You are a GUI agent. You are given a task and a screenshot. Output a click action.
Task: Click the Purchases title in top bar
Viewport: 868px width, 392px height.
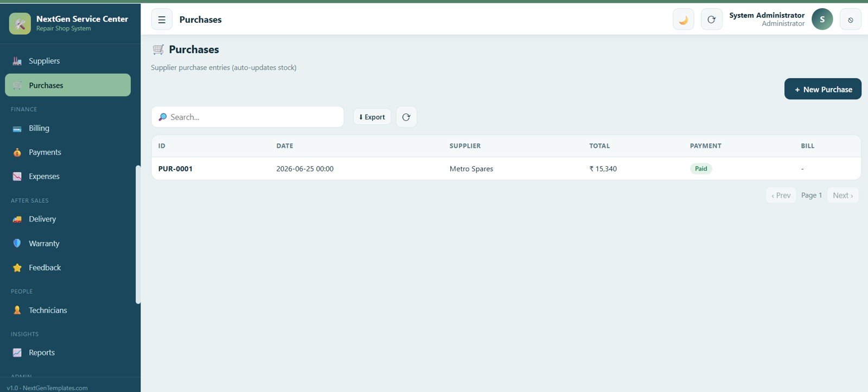click(201, 20)
